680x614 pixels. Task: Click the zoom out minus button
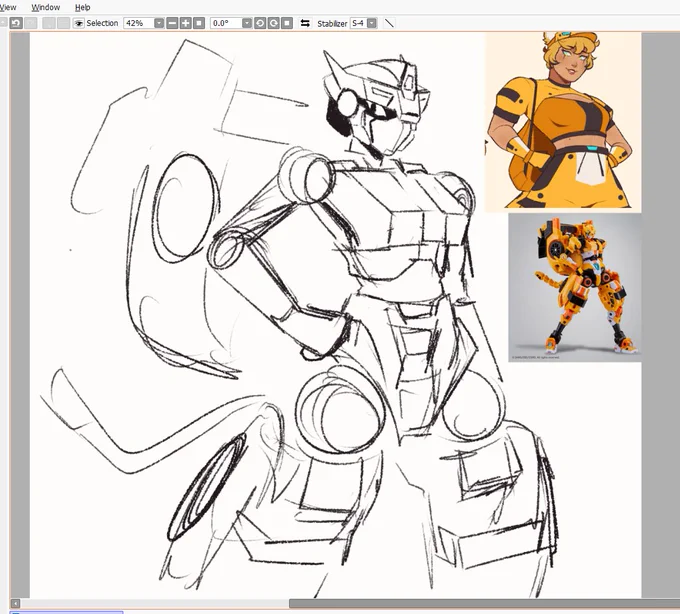[172, 23]
